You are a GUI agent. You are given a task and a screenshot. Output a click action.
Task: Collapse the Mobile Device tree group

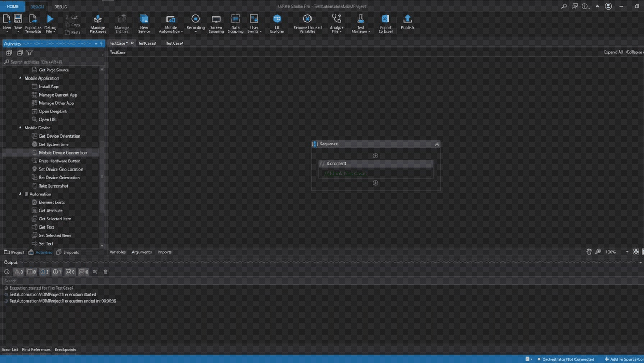click(20, 128)
